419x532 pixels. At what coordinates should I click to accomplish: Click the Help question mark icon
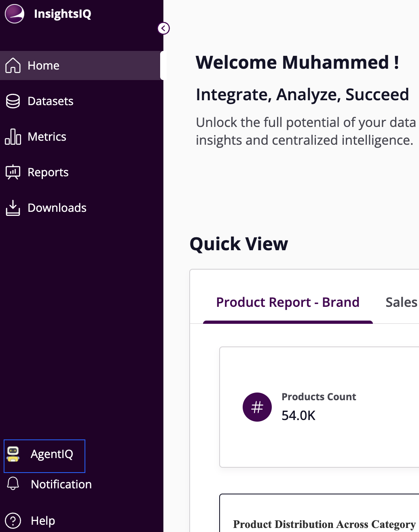(13, 521)
